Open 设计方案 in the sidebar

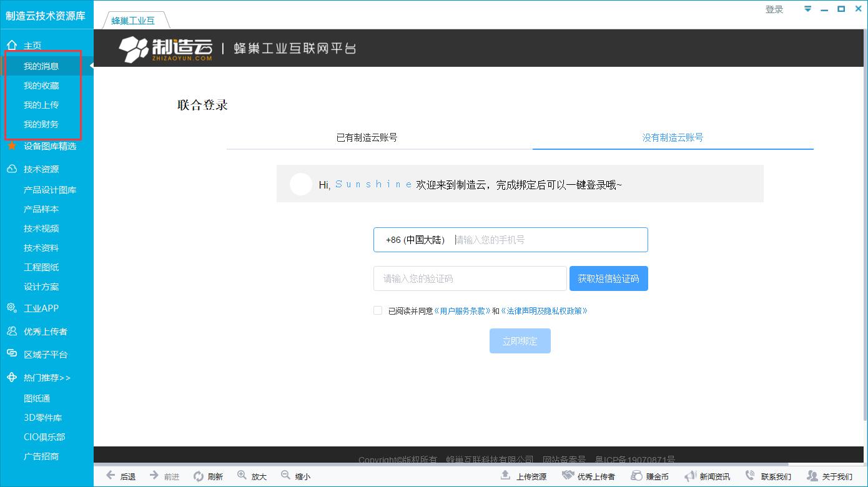(x=41, y=287)
